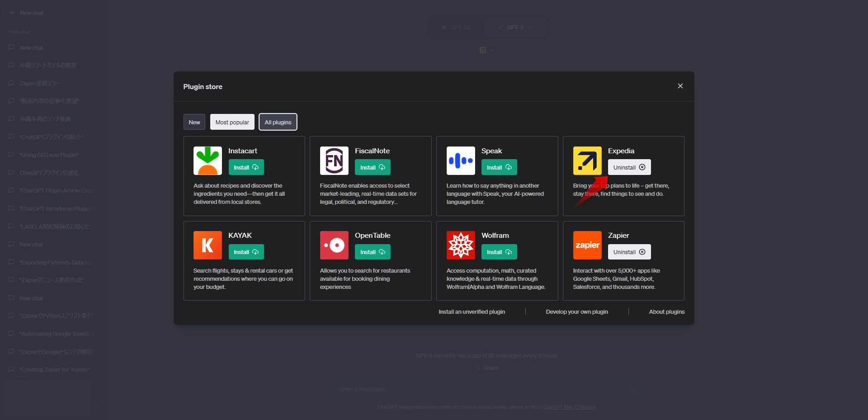Click the FiscalNote FN logo
This screenshot has height=420, width=868.
pos(334,160)
